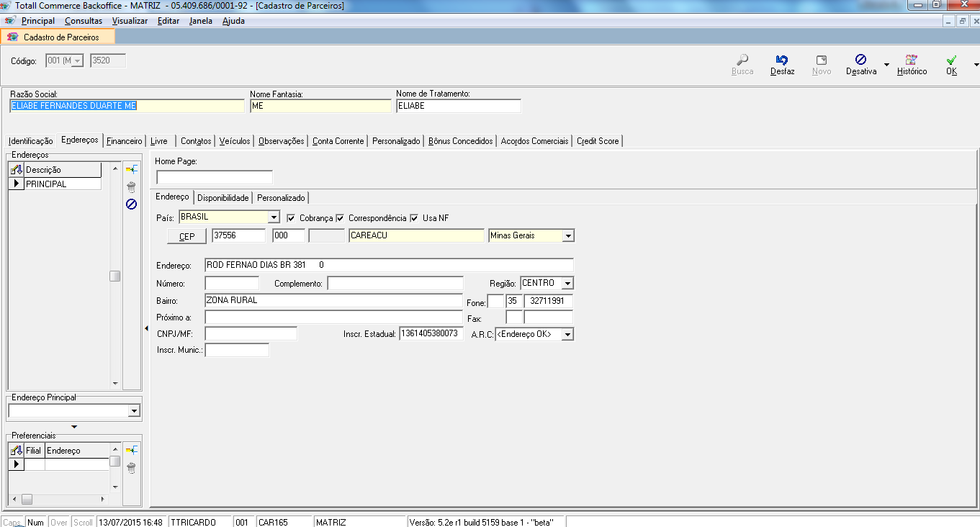Image resolution: width=980 pixels, height=527 pixels.
Task: Confirm with the green OK checkmark
Action: click(x=952, y=60)
